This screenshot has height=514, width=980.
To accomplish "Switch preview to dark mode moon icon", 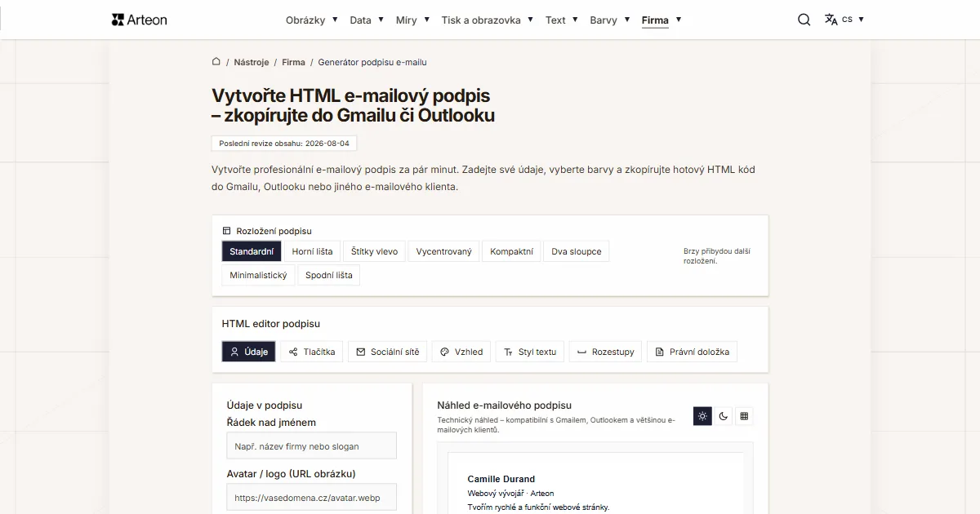I will (x=724, y=416).
